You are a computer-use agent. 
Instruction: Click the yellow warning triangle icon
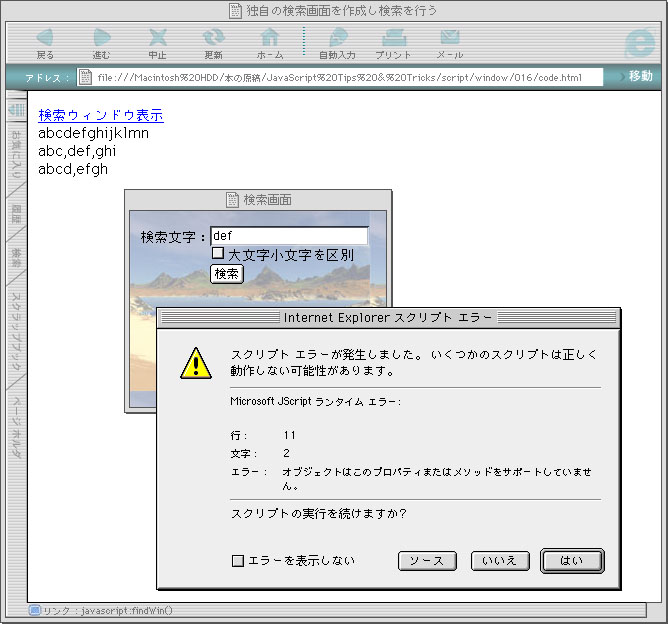point(196,363)
